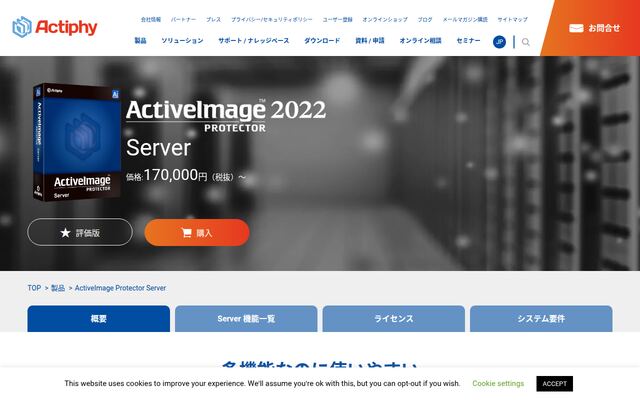This screenshot has width=640, height=400.
Task: Open the プレス link
Action: pyautogui.click(x=213, y=19)
